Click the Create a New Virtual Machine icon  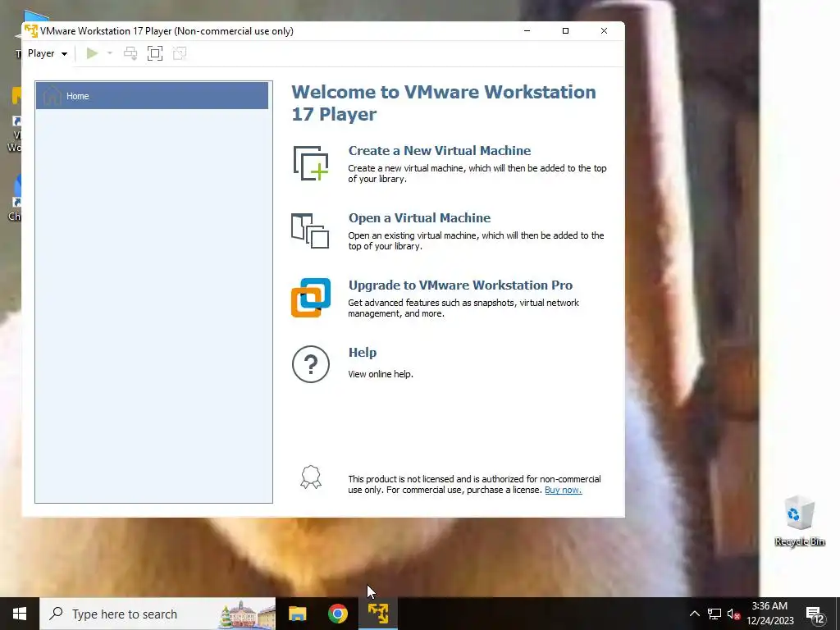[311, 163]
